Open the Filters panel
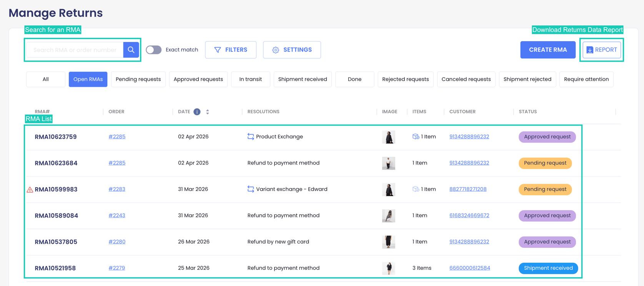 click(231, 50)
